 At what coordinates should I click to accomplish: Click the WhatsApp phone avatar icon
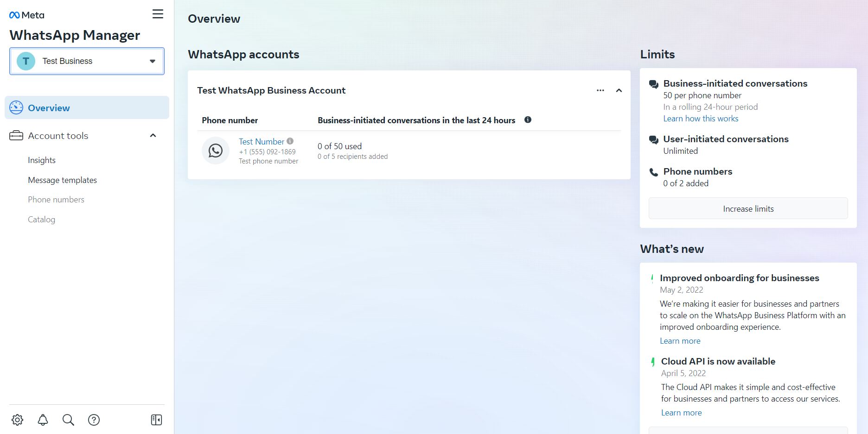(216, 151)
